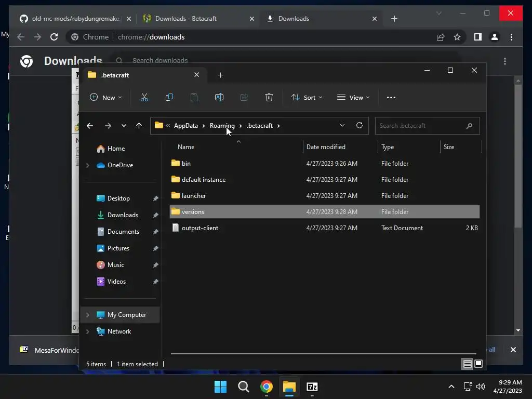532x399 pixels.
Task: Sort by the Type column header
Action: point(409,147)
